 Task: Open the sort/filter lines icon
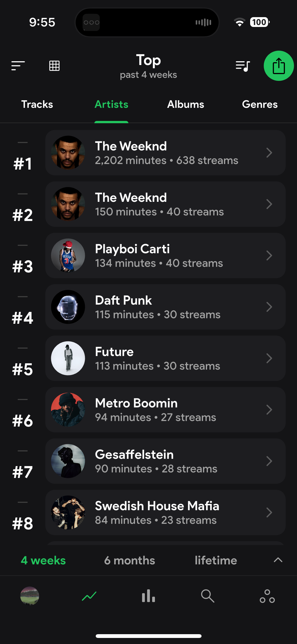click(x=18, y=66)
